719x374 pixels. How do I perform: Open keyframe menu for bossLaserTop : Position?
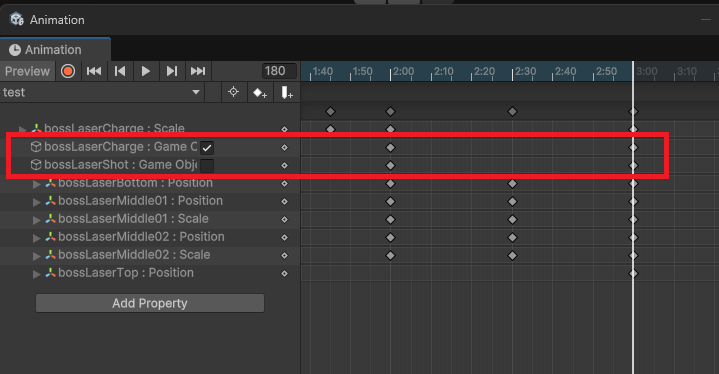[x=284, y=274]
